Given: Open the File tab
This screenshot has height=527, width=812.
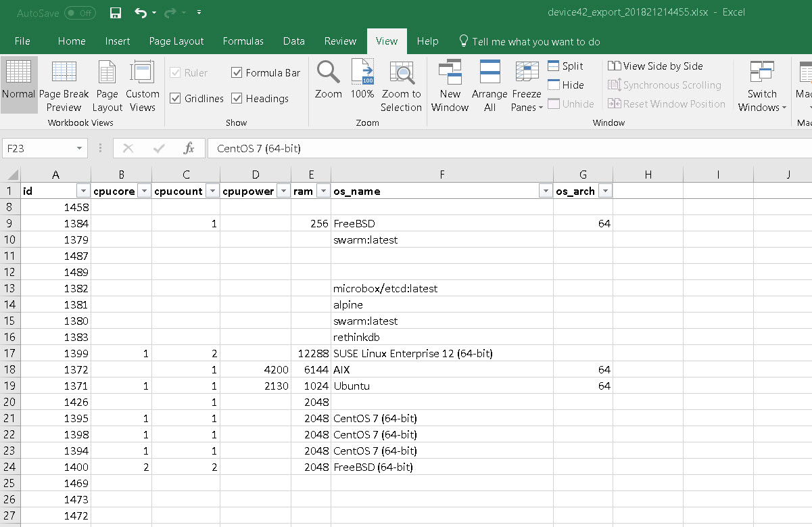Looking at the screenshot, I should click(x=22, y=41).
